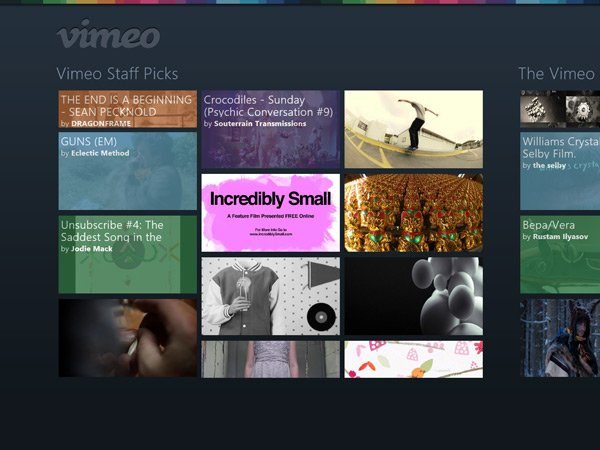
Task: Select the 'Unsubscribe #4' video by Jodie Mack
Action: [x=127, y=254]
